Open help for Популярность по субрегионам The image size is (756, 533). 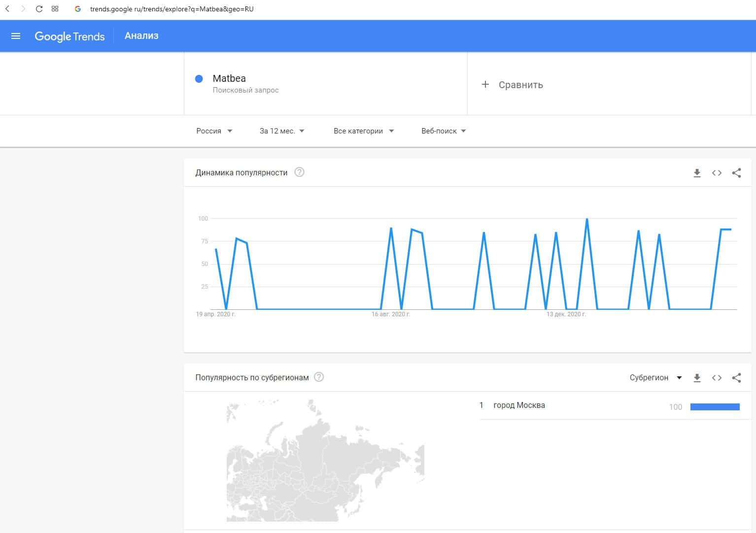pyautogui.click(x=319, y=377)
